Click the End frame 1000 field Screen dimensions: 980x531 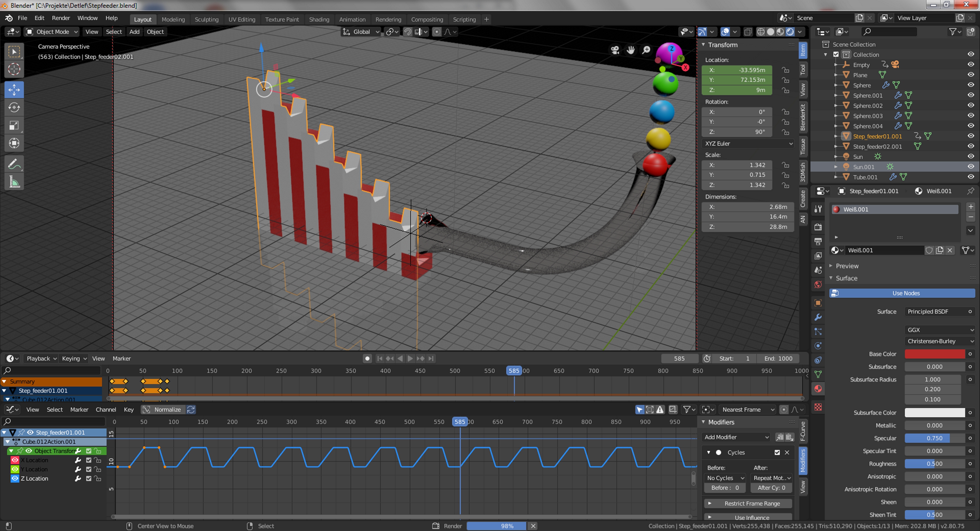778,358
